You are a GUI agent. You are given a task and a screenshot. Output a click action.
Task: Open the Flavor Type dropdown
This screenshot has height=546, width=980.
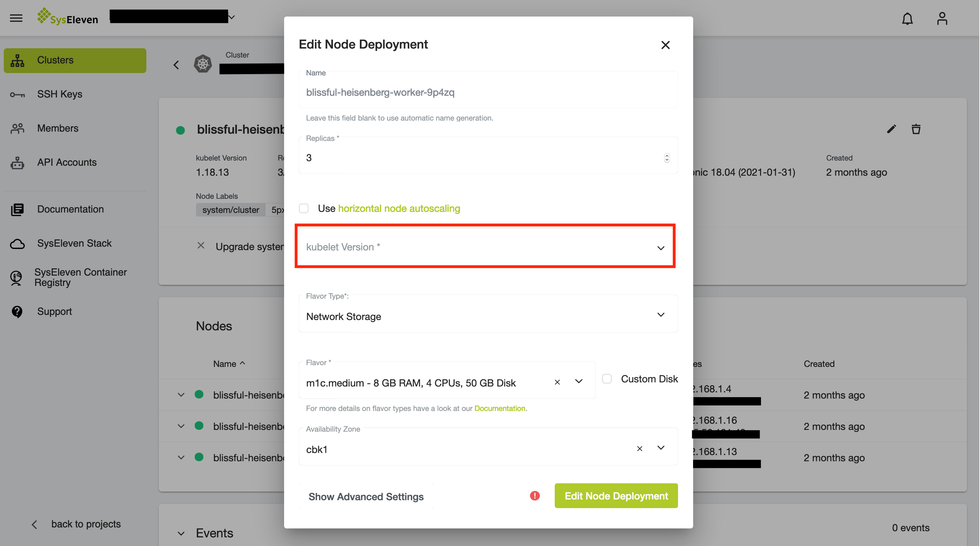tap(488, 313)
